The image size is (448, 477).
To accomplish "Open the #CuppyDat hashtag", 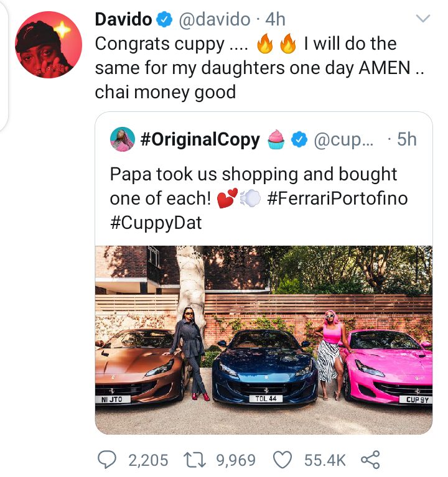I will (x=156, y=222).
